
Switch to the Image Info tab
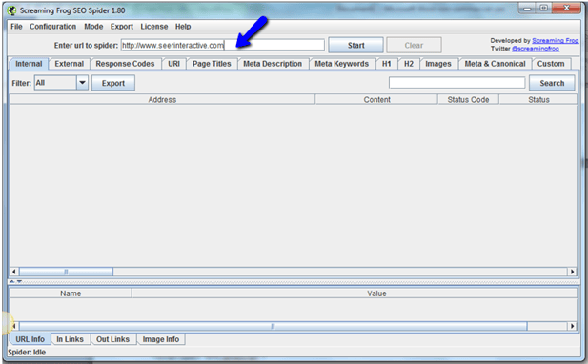[x=161, y=339]
